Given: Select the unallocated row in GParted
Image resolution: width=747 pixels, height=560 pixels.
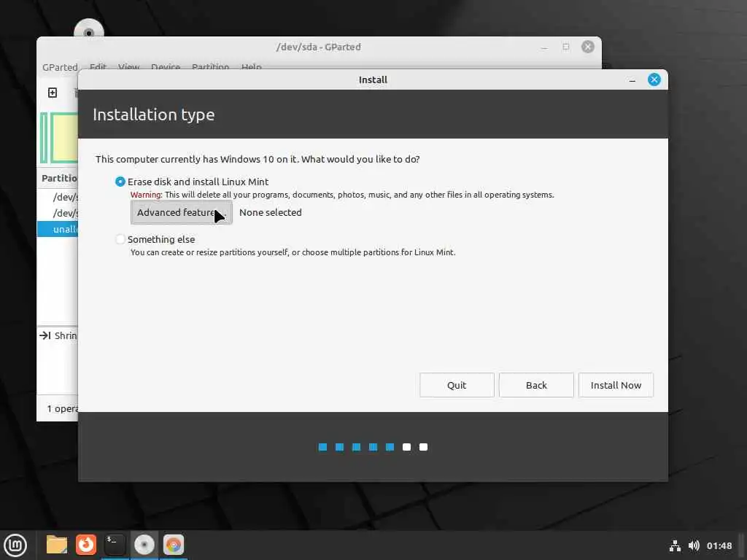Looking at the screenshot, I should pos(58,229).
